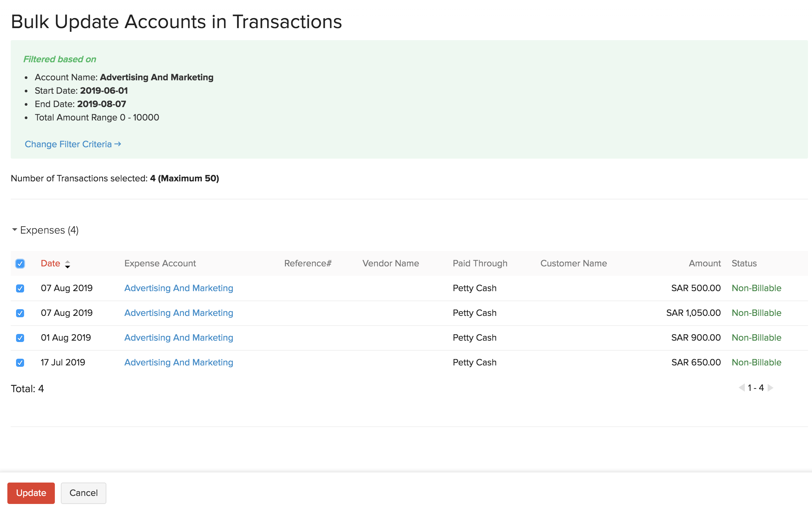The height and width of the screenshot is (514, 812).
Task: Click the Expense Account column header
Action: tap(160, 263)
